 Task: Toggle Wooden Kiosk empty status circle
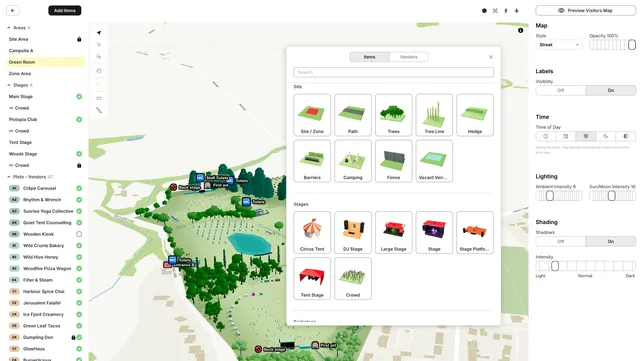tap(79, 234)
